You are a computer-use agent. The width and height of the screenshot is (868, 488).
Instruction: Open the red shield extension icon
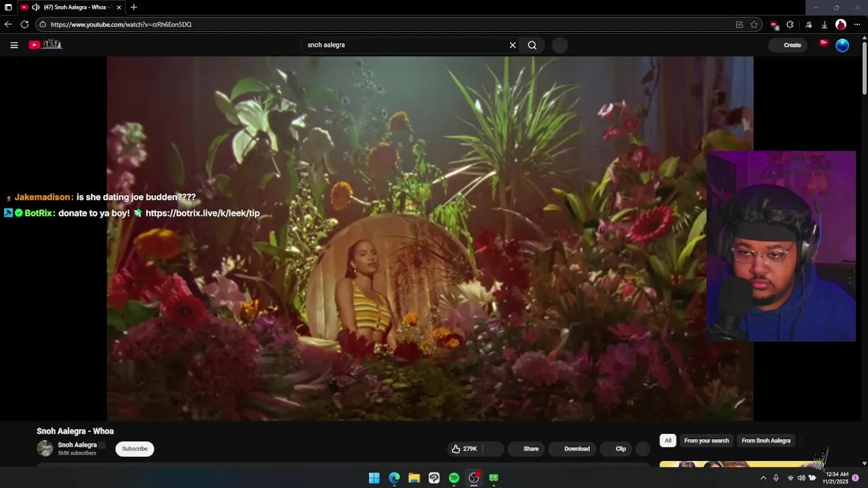tap(774, 25)
